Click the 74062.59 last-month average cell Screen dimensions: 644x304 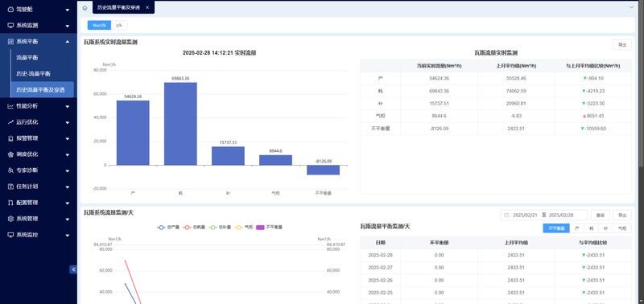click(x=516, y=91)
